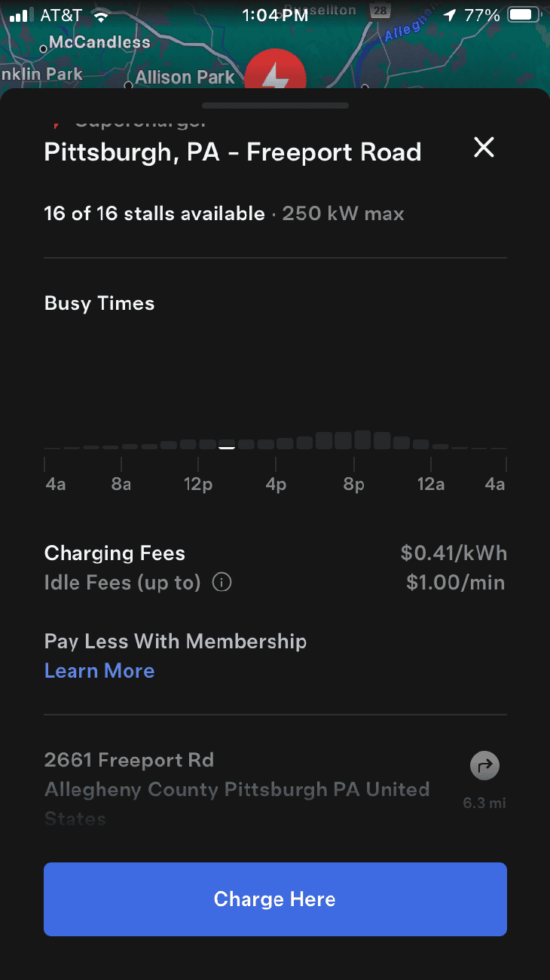Tap Allison Park label on map

point(185,77)
